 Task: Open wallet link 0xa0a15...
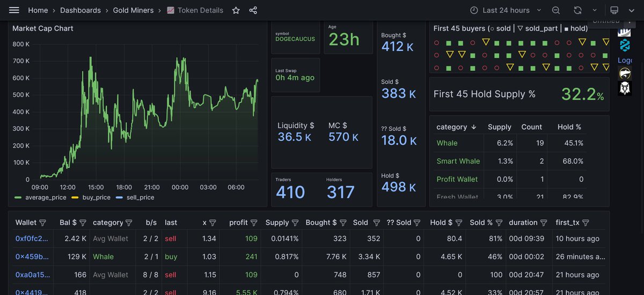(x=32, y=275)
